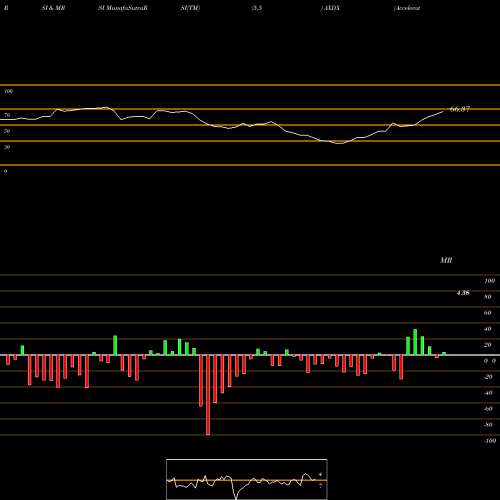Viewport: 500px width, 500px height.
Task: Click the 4.36 value in MR chart
Action: coord(463,293)
